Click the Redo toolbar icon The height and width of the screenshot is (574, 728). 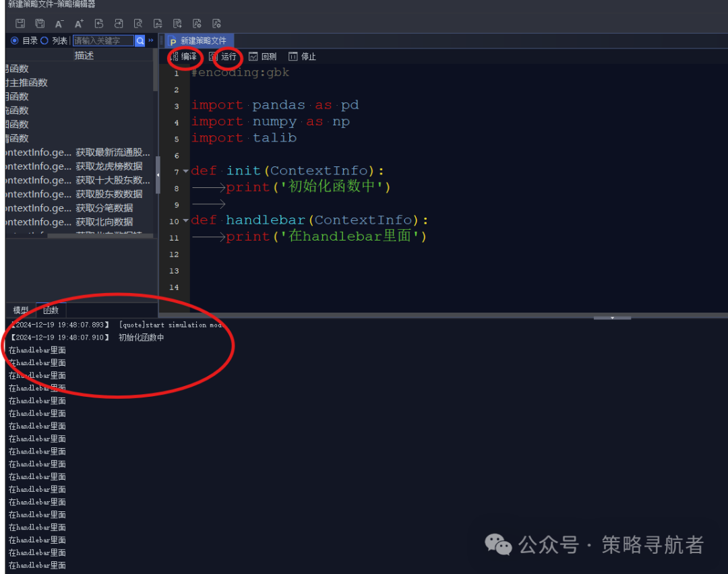[x=119, y=23]
